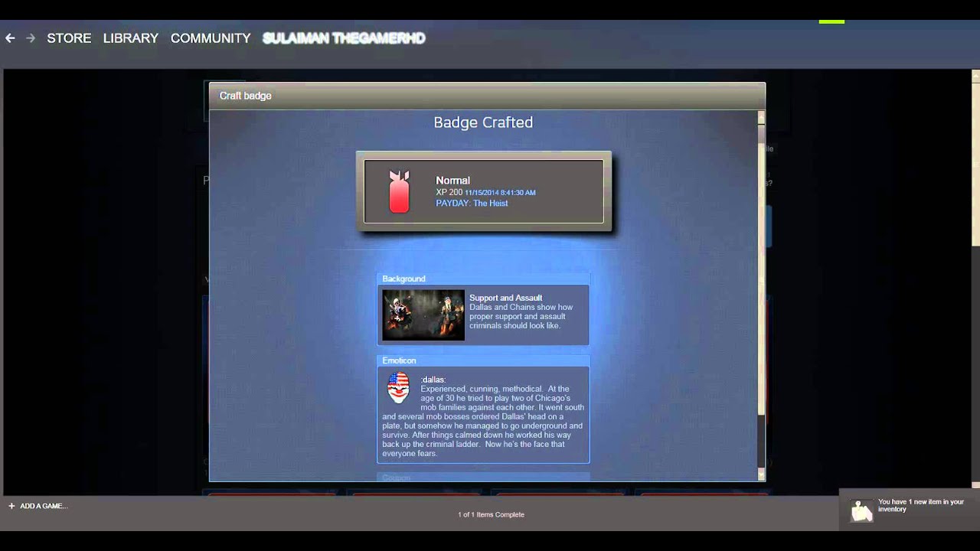The height and width of the screenshot is (551, 980).
Task: Open the PAYDAY: The Heist link
Action: (x=472, y=203)
